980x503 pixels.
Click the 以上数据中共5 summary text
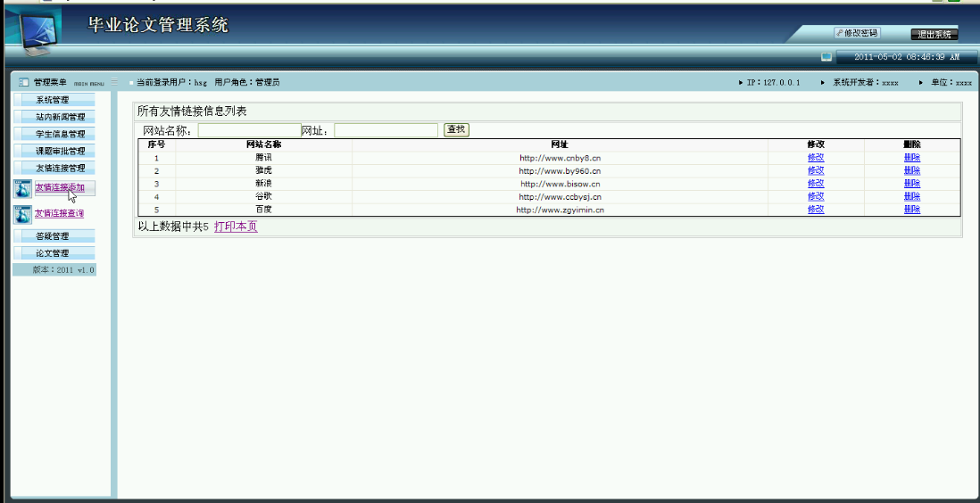point(172,227)
